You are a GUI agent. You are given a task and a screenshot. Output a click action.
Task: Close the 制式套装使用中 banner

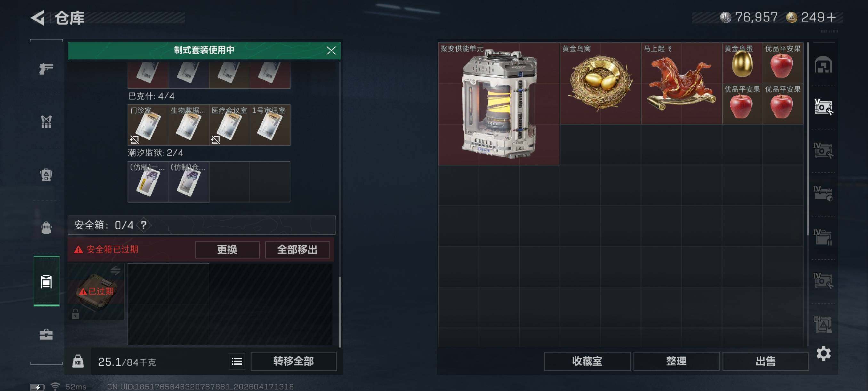click(331, 51)
